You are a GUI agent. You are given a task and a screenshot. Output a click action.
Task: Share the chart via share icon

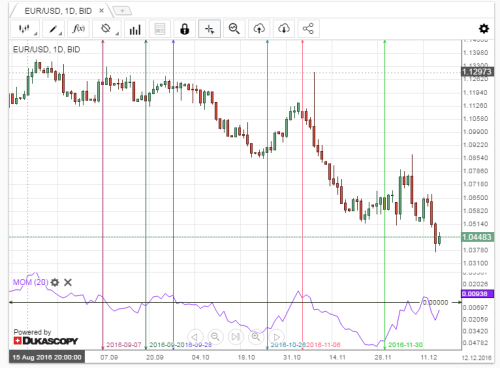[308, 29]
